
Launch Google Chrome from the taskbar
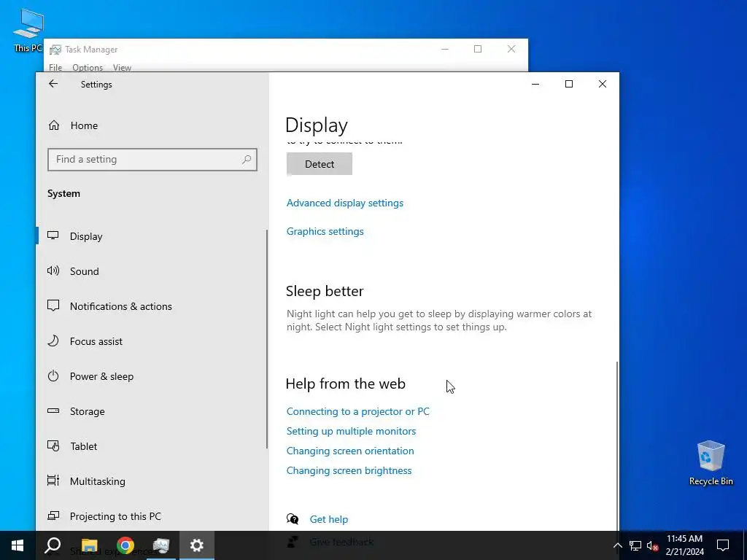(125, 545)
